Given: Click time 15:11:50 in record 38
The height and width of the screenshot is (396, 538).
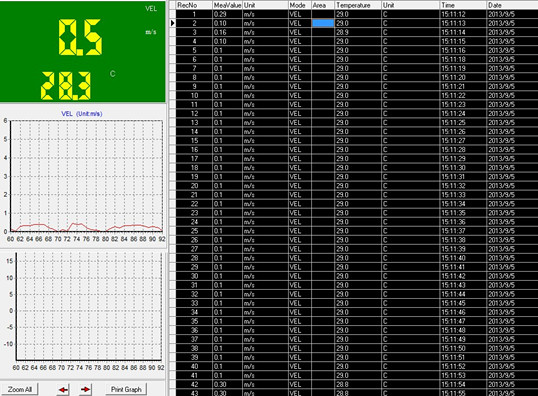Looking at the screenshot, I should click(x=463, y=348).
